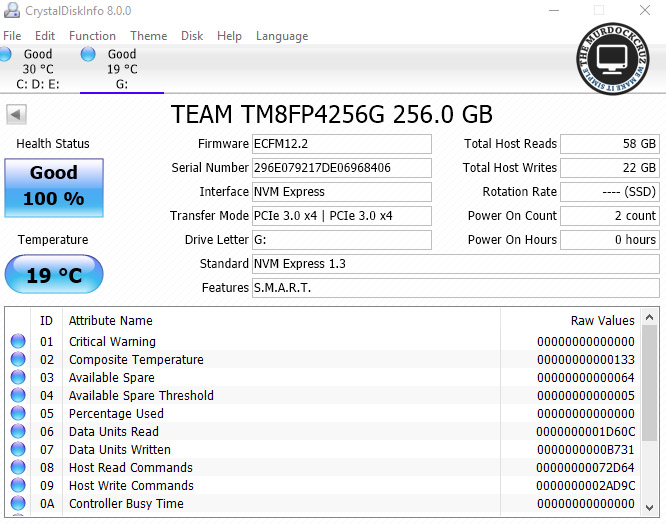Select the Available Spare Threshold attribute name
The height and width of the screenshot is (524, 666).
pos(141,395)
